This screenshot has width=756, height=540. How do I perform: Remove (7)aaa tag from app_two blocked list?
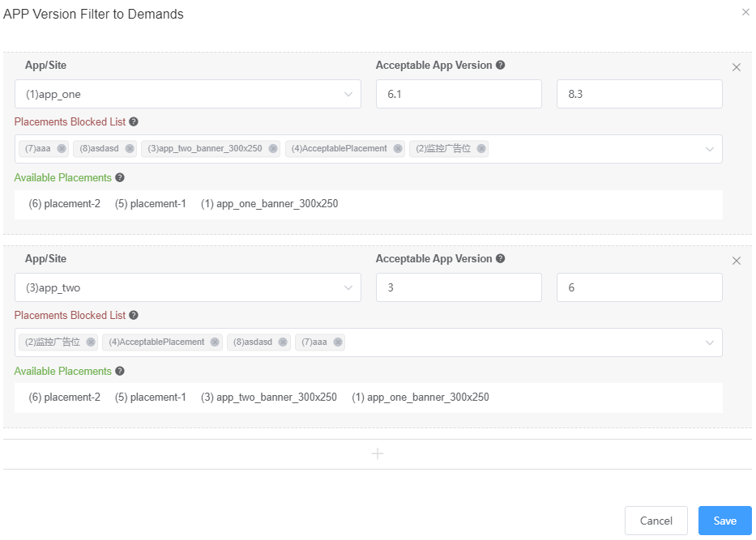338,342
